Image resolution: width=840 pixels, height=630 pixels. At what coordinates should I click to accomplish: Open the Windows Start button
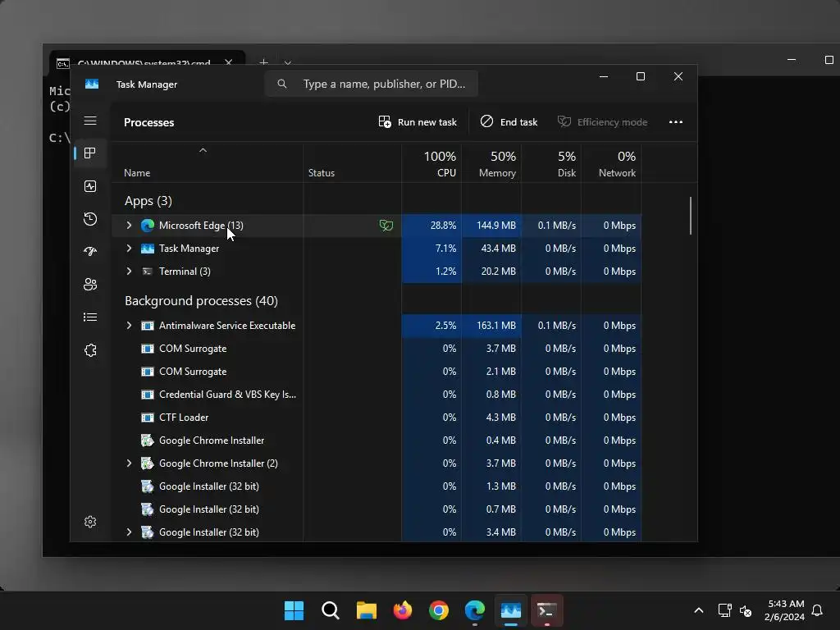(x=294, y=610)
